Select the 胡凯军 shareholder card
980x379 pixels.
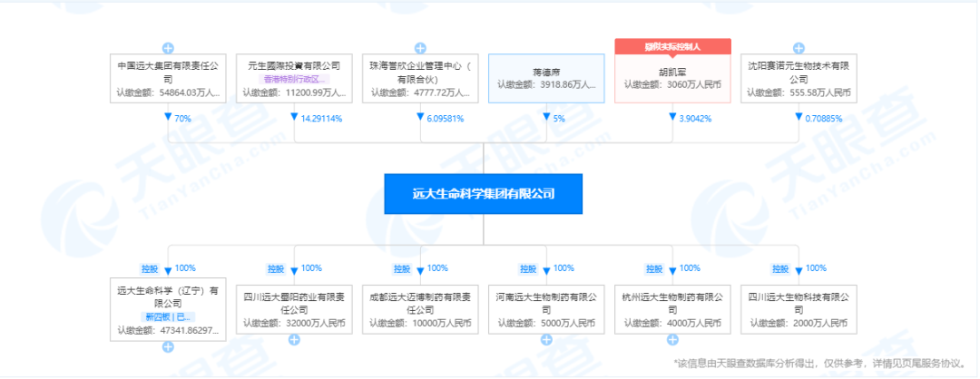(672, 78)
